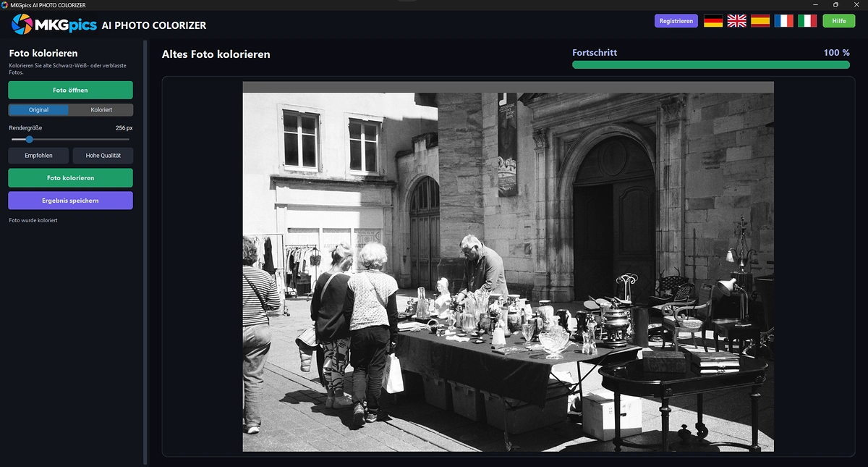
Task: Pick the French flag language option
Action: [x=783, y=21]
